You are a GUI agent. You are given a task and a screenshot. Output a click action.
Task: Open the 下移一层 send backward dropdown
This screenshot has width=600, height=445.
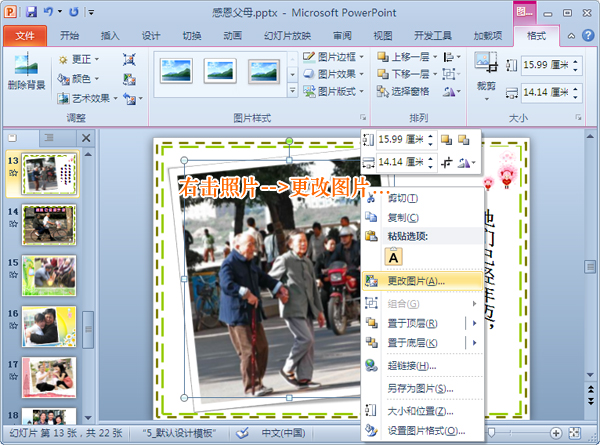(x=435, y=74)
